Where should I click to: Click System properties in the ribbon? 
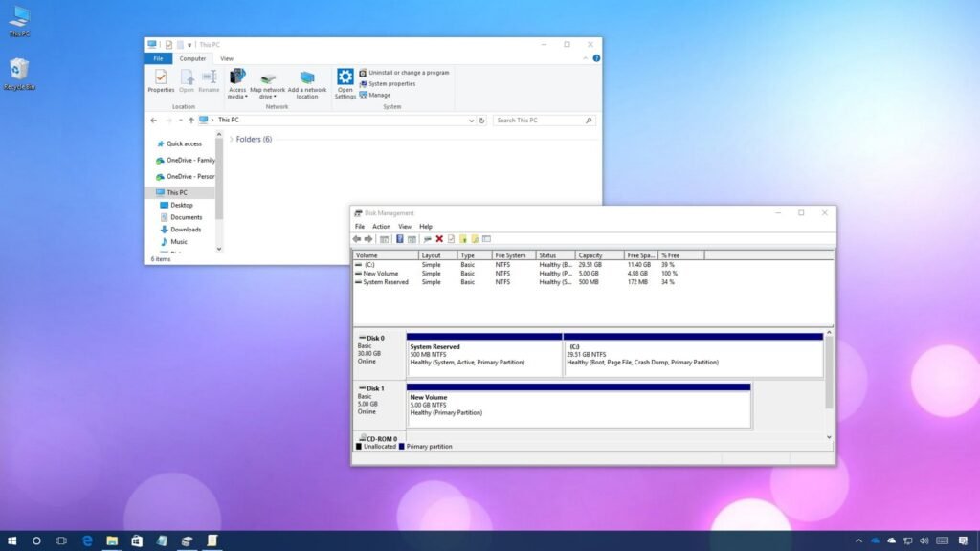(x=387, y=84)
